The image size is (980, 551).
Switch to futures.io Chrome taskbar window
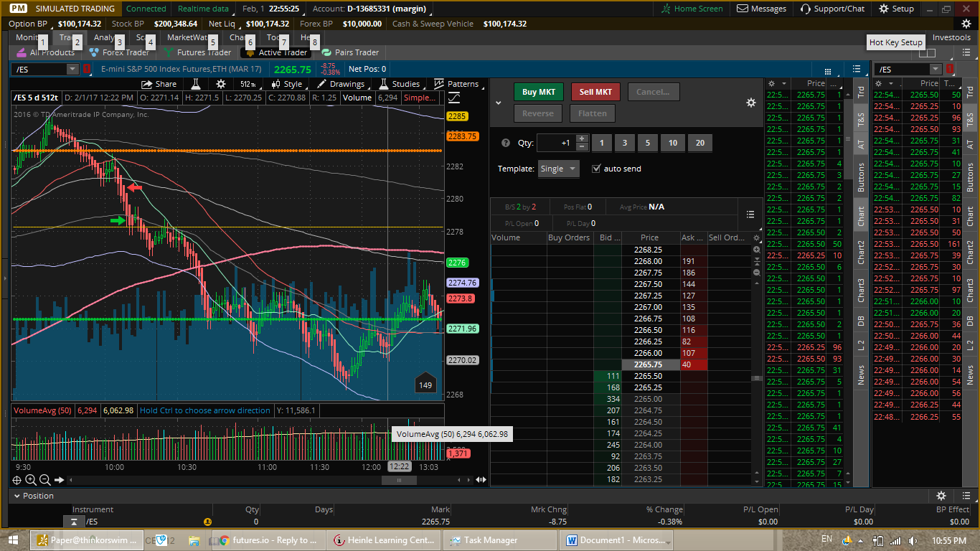[268, 540]
